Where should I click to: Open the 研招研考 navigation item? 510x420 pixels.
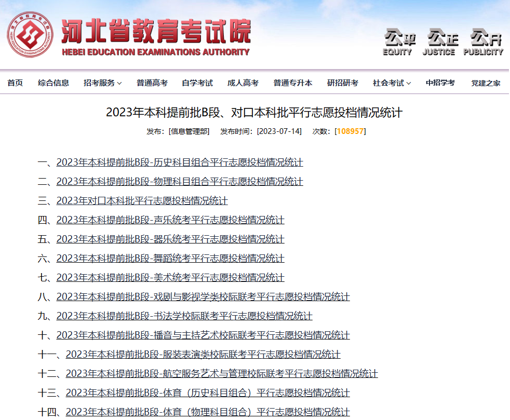tap(342, 83)
